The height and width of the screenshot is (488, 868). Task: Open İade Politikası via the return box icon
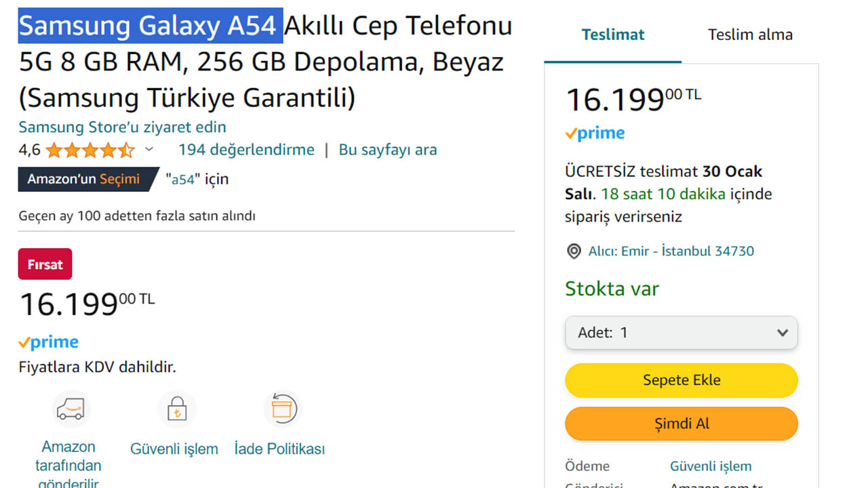pos(282,407)
